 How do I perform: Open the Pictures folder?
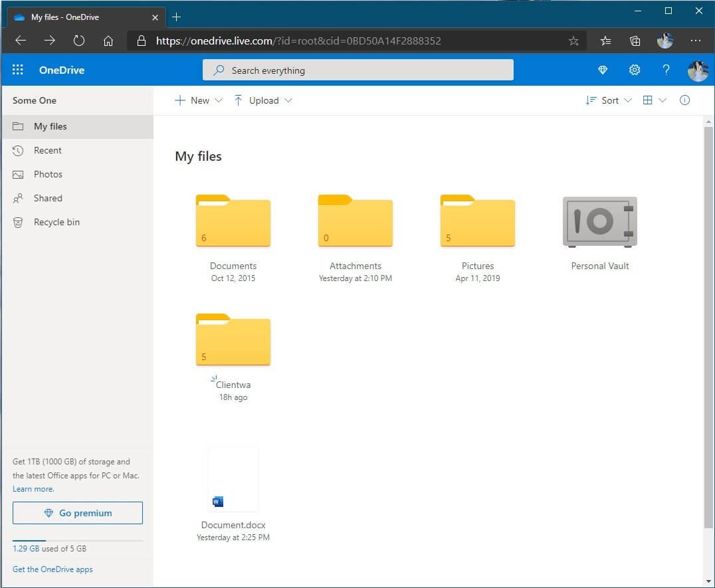pos(477,221)
